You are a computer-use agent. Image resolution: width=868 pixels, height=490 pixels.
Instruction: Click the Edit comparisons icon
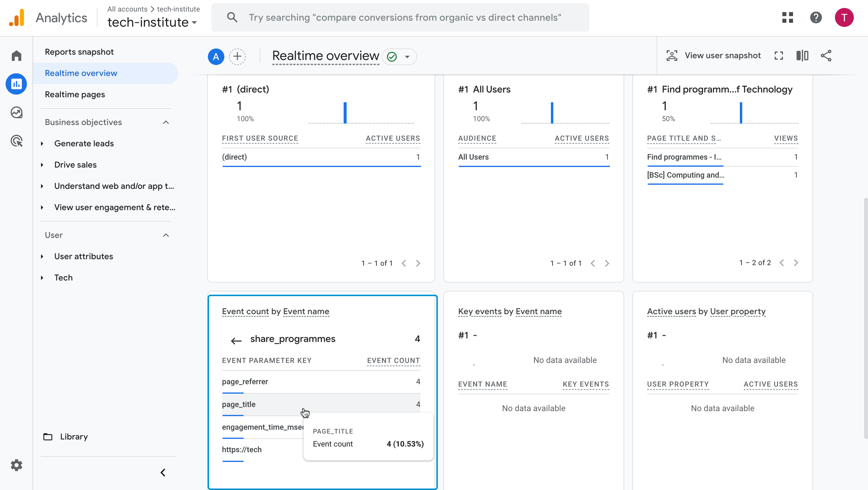pyautogui.click(x=802, y=56)
